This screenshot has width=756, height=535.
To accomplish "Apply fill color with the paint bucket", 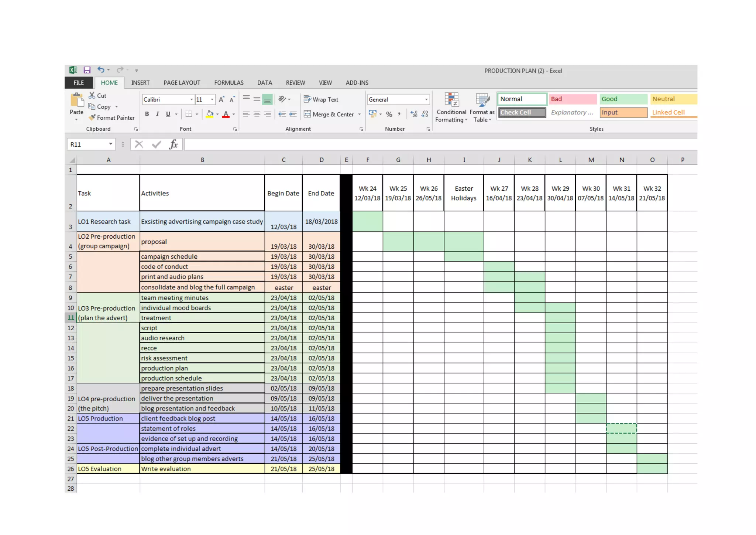I will click(x=210, y=114).
